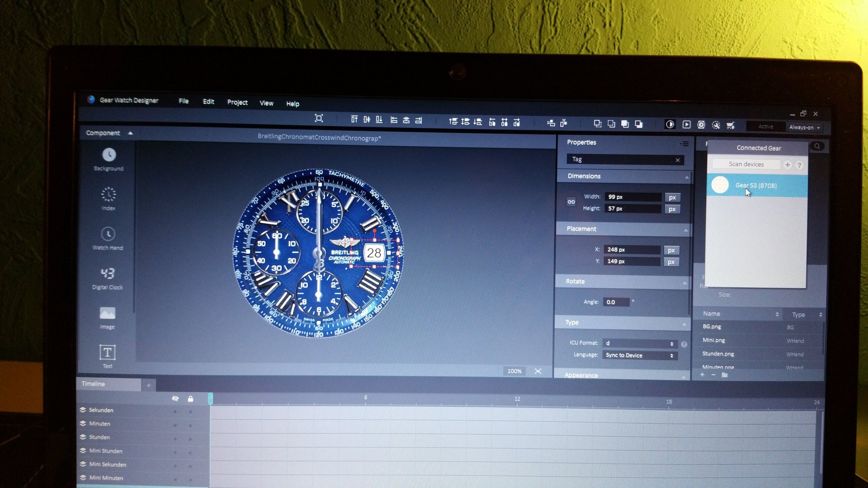Add a new timeline tab with plus
The height and width of the screenshot is (488, 868).
pyautogui.click(x=149, y=385)
